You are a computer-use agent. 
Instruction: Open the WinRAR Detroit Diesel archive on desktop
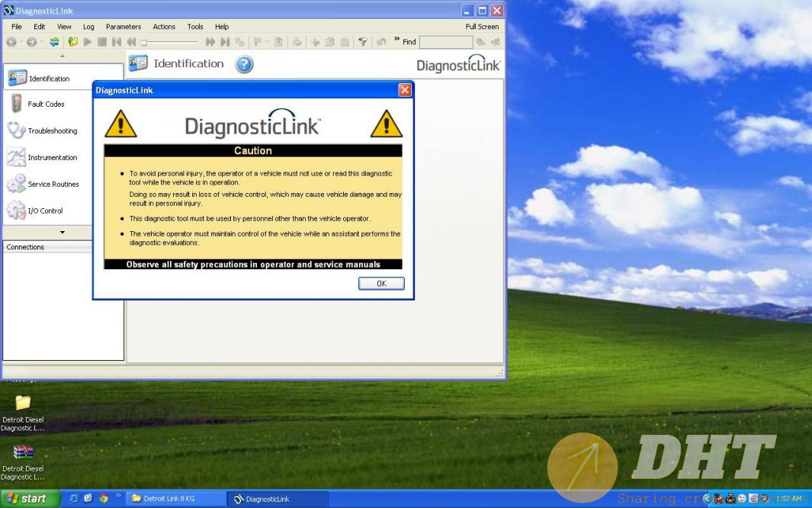23,452
